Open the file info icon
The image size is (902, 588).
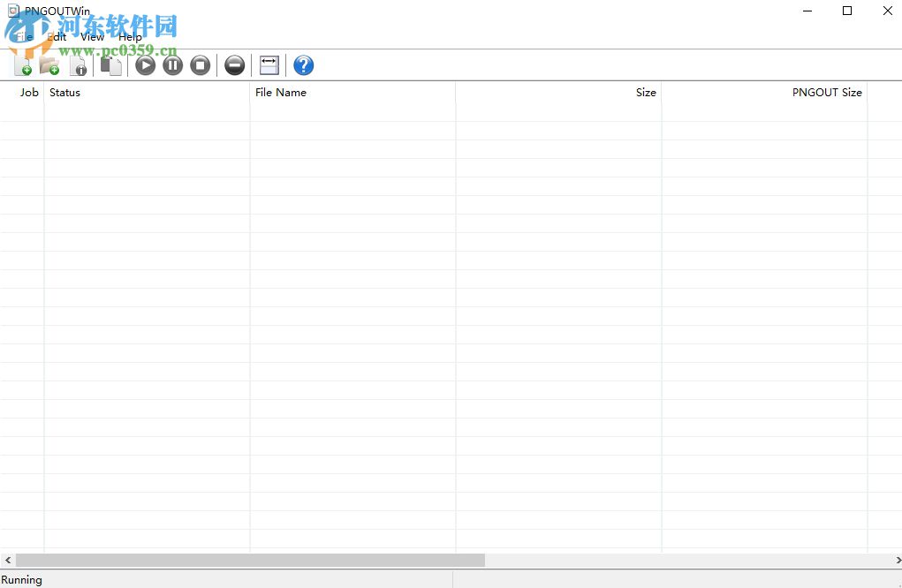tap(79, 65)
